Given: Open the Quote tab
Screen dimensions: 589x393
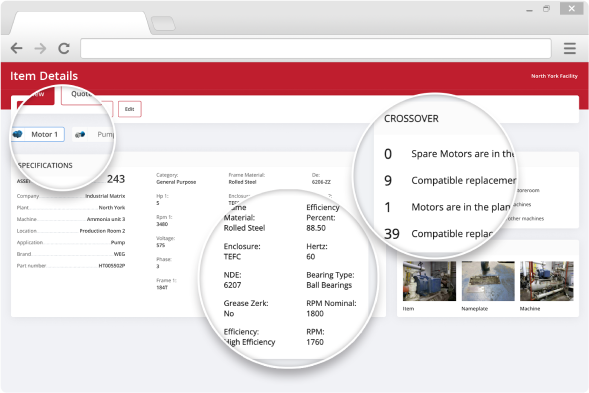Looking at the screenshot, I should pos(81,94).
